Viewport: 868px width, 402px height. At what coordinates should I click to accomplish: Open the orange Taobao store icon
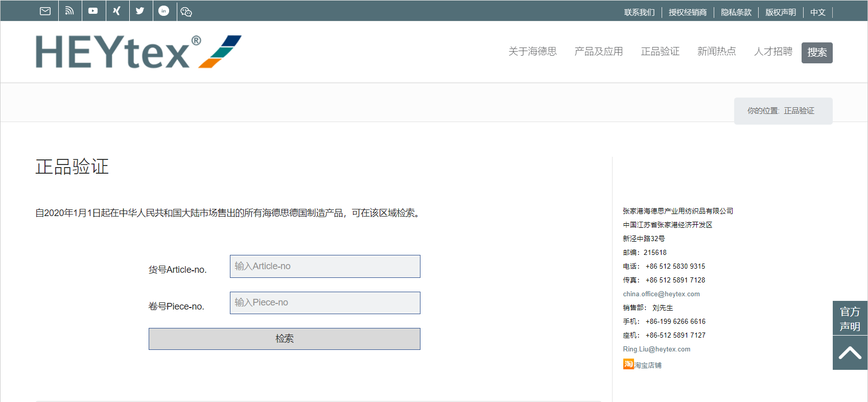[x=628, y=364]
